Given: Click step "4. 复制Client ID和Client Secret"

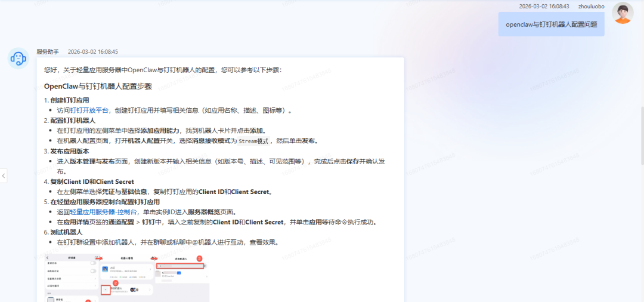Looking at the screenshot, I should (89, 181).
